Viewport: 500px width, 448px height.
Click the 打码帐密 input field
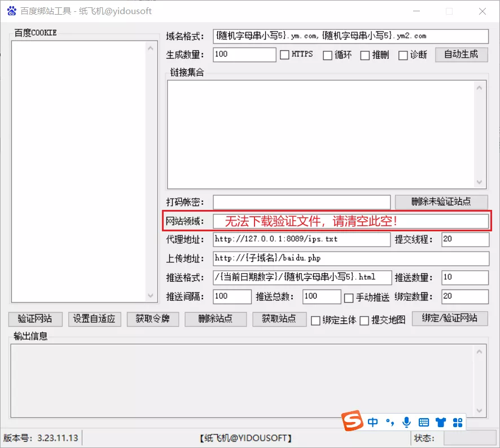302,202
